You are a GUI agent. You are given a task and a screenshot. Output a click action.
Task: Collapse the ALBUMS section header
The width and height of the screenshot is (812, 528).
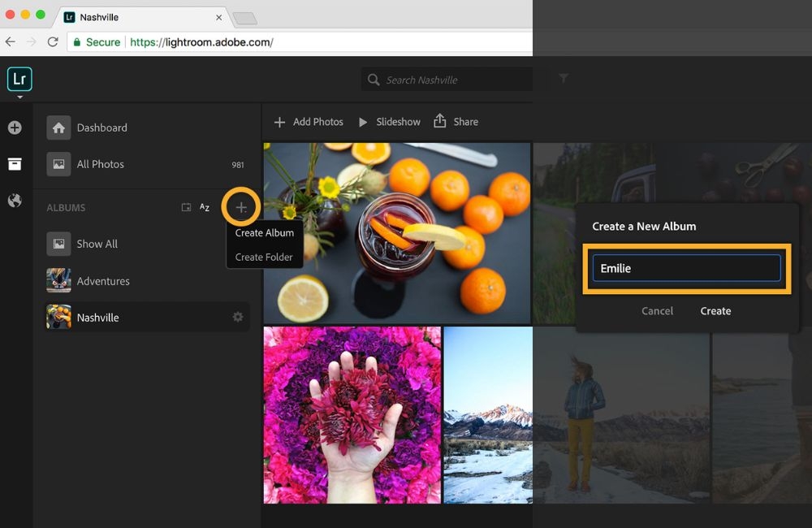click(x=65, y=207)
